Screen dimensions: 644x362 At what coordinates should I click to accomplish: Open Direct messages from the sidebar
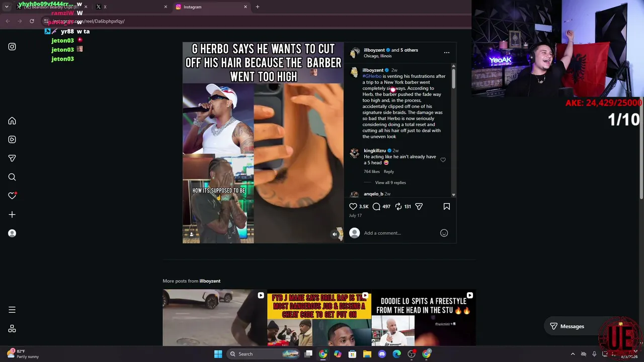(12, 158)
